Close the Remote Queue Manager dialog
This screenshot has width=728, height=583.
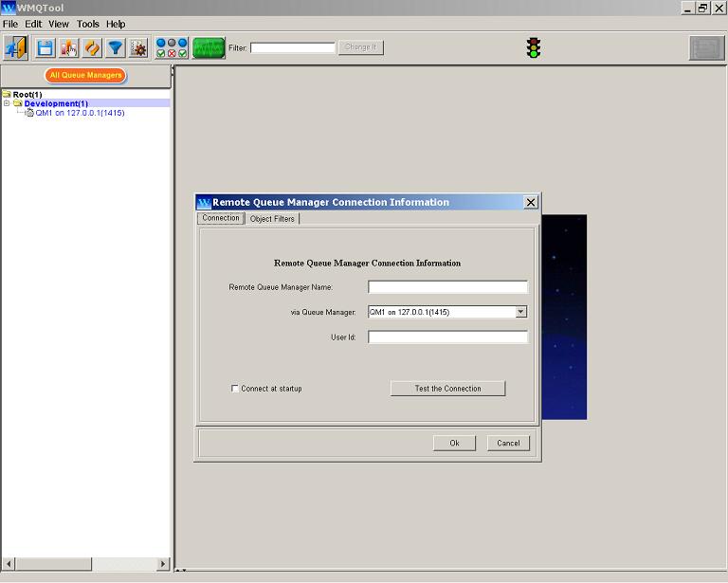(x=531, y=202)
